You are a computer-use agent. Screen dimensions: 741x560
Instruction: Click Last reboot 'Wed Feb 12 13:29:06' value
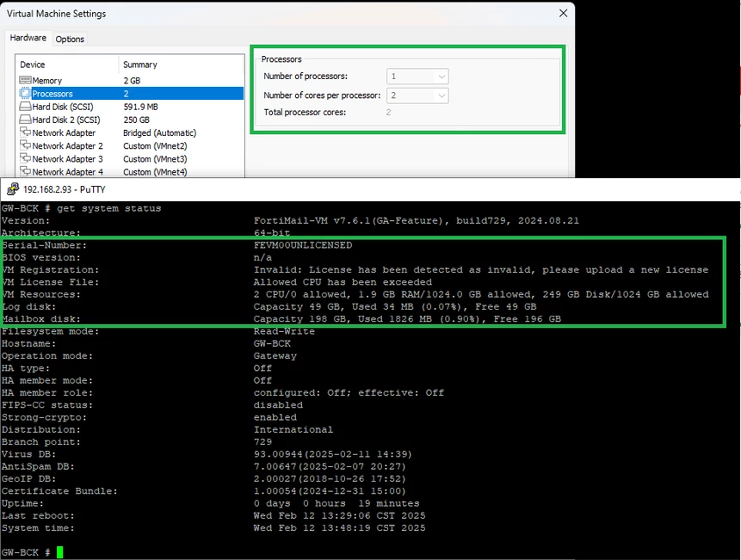click(x=339, y=515)
